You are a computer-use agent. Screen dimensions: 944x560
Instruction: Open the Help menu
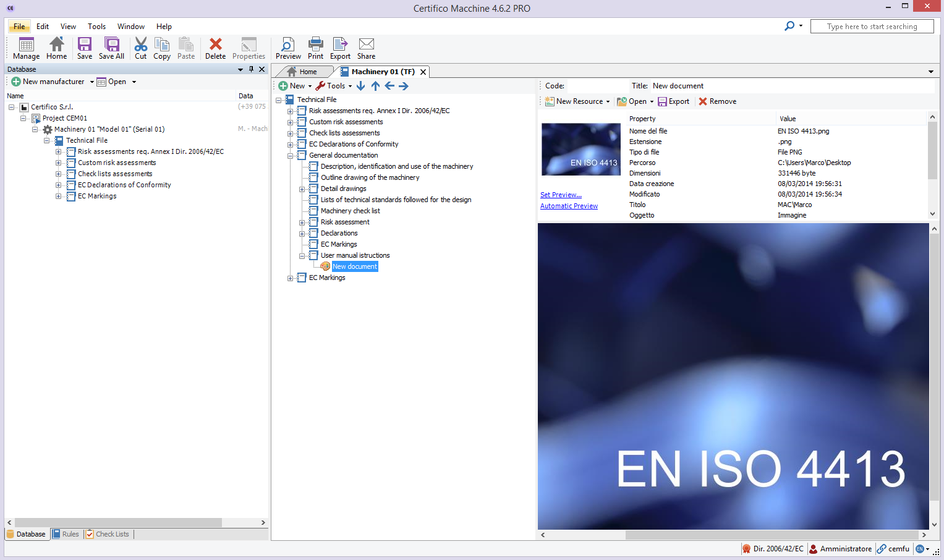point(164,27)
